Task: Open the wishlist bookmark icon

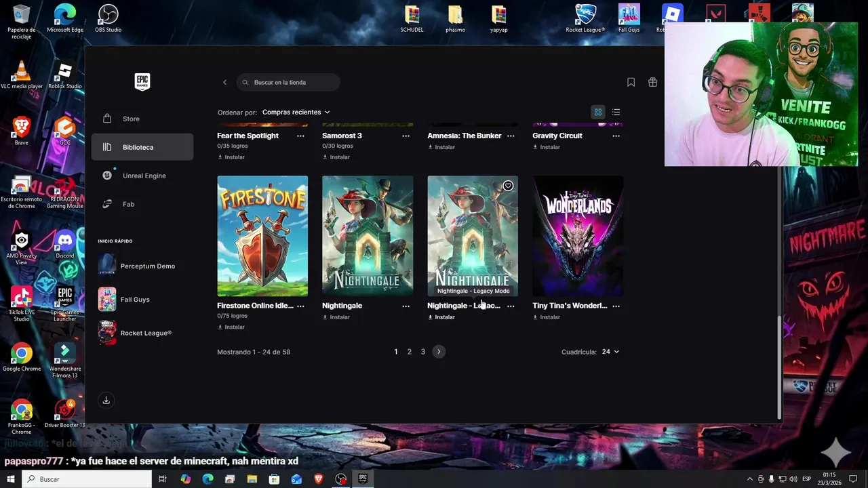Action: [631, 82]
